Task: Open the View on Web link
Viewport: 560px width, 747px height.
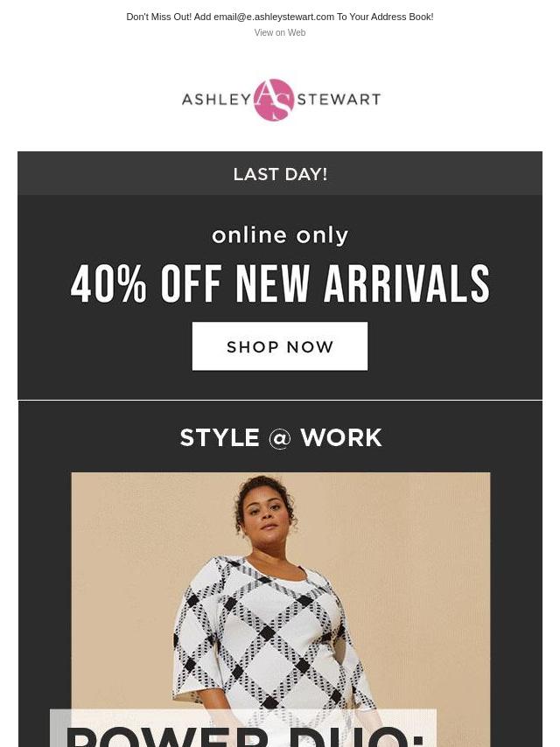Action: pyautogui.click(x=280, y=33)
